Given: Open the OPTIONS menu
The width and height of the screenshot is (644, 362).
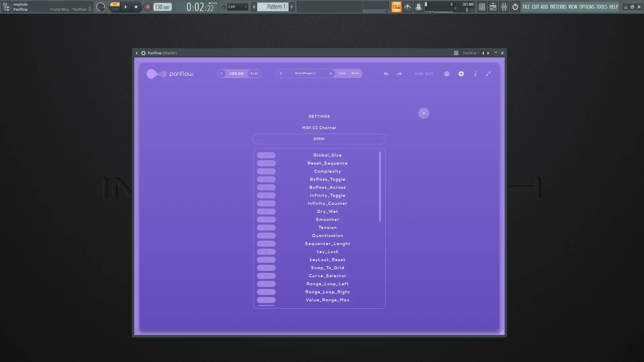Looking at the screenshot, I should point(587,7).
